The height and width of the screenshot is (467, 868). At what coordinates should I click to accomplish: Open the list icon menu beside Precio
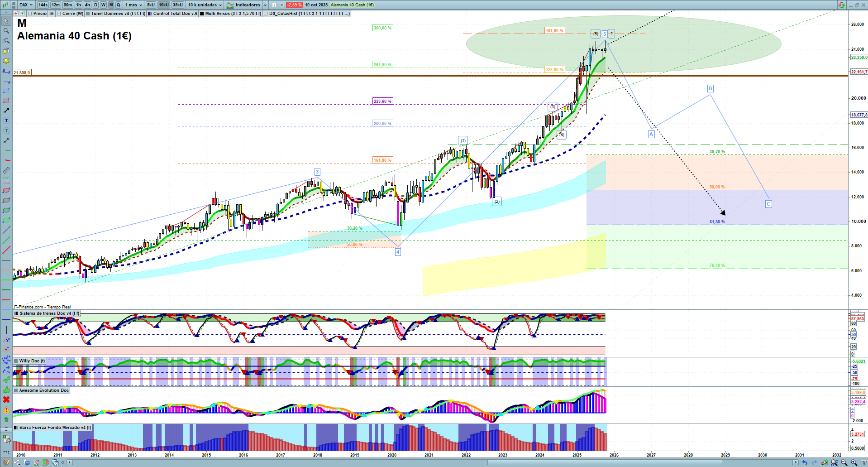pos(52,14)
